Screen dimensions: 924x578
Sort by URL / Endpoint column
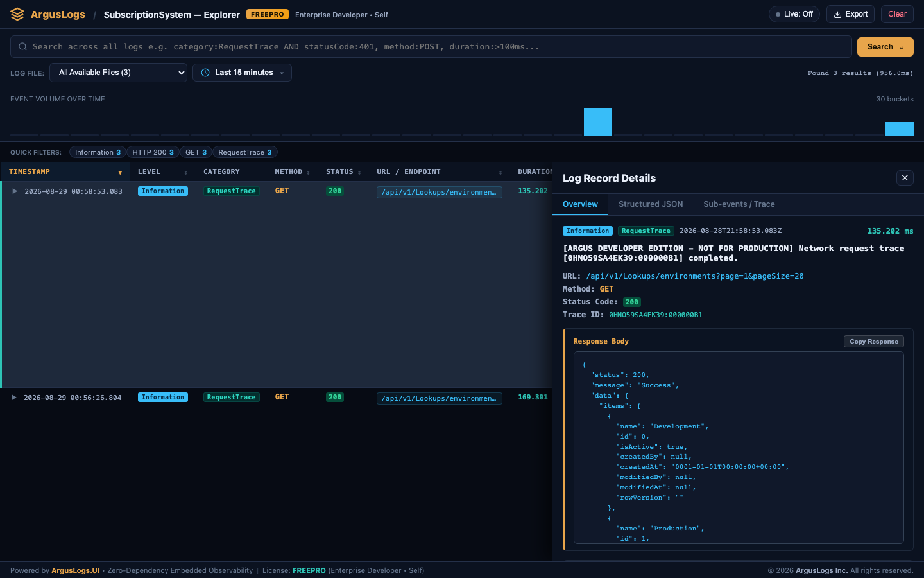point(440,171)
